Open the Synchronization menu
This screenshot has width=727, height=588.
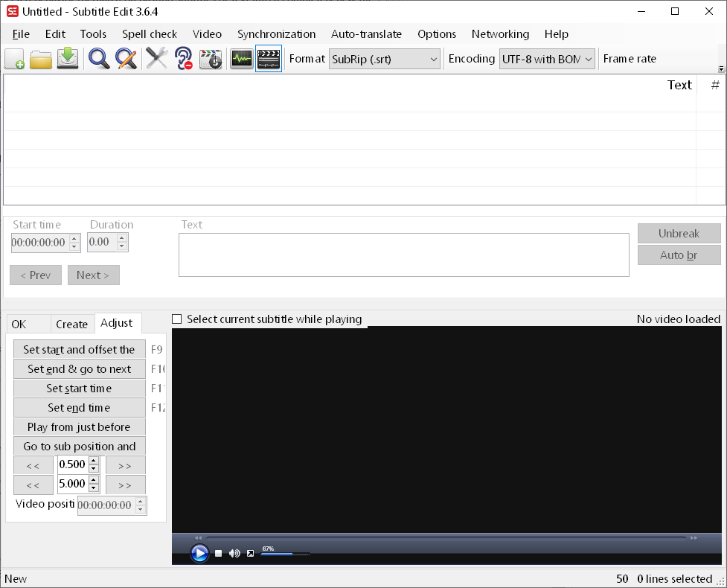(276, 34)
